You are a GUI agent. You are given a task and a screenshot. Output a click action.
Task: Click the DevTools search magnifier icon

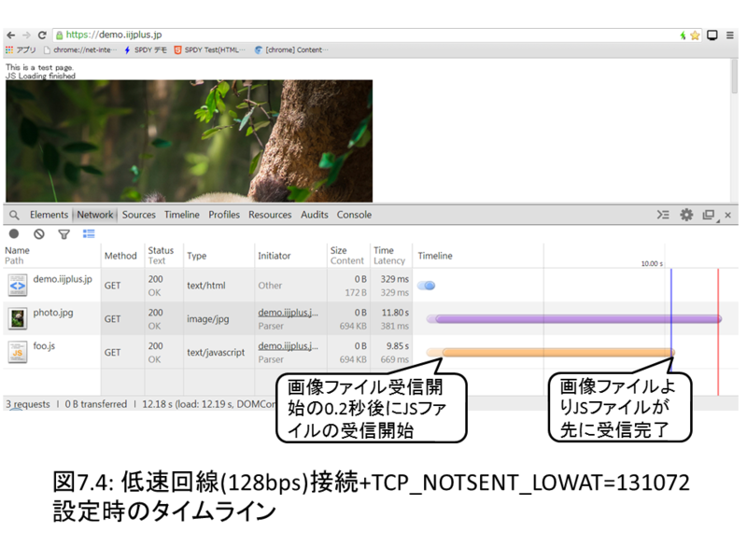coord(14,216)
